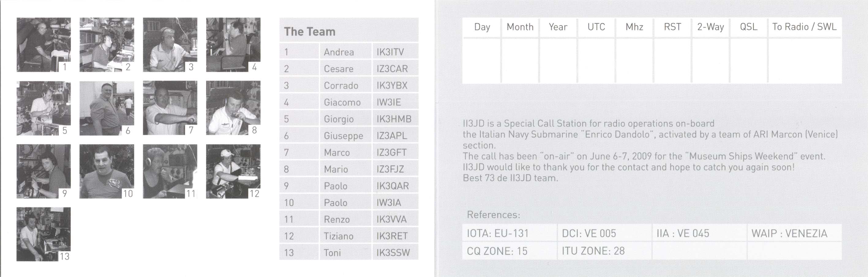Select photo number 6 of Giuseppe

(107, 108)
